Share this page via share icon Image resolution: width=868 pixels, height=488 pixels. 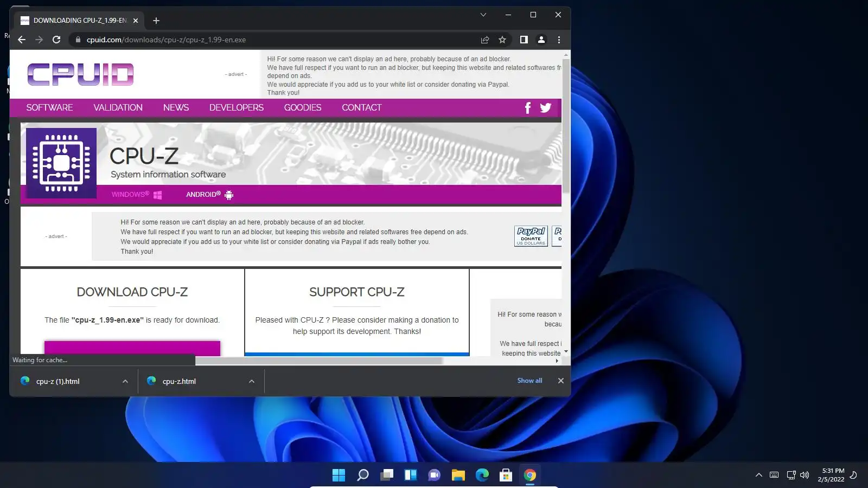point(485,40)
